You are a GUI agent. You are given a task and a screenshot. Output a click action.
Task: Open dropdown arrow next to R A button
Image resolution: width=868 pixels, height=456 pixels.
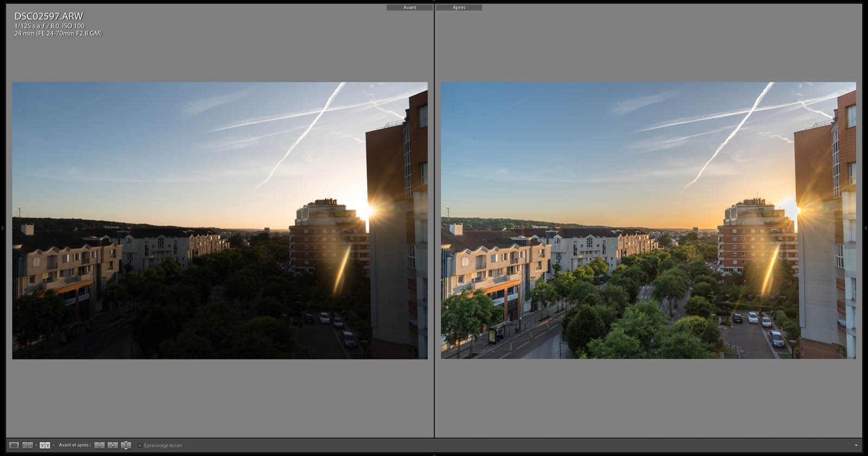pos(36,445)
